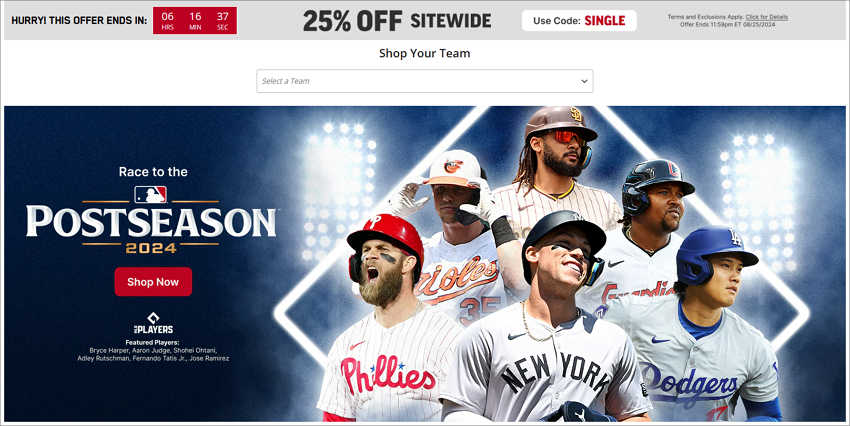850x426 pixels.
Task: Click the Phillies P logo on red helmet
Action: tap(375, 223)
